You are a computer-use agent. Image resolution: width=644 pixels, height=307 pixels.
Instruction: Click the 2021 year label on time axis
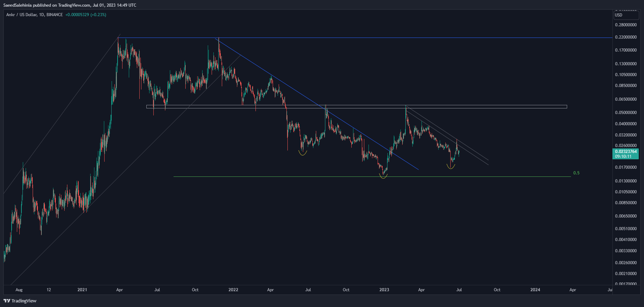[82, 290]
